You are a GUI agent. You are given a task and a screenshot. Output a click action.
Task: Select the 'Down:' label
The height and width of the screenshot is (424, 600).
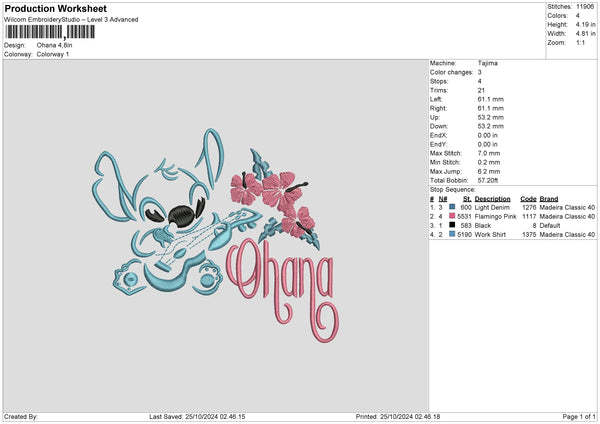tap(439, 126)
